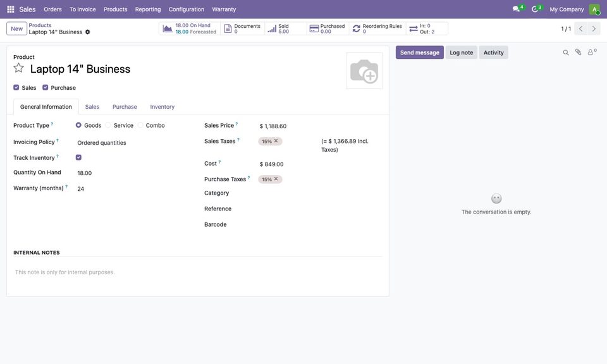Remove the 15% sales tax tag

[276, 141]
